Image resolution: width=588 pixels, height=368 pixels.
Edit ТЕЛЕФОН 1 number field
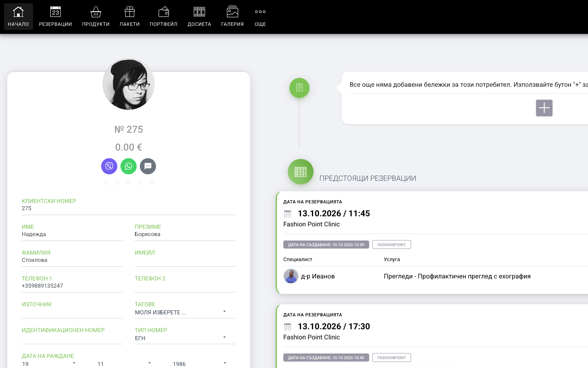[72, 286]
